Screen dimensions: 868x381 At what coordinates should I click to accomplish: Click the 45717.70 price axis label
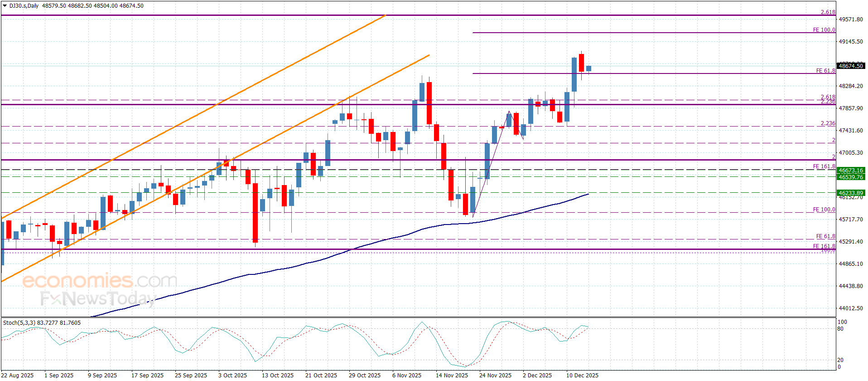point(851,220)
